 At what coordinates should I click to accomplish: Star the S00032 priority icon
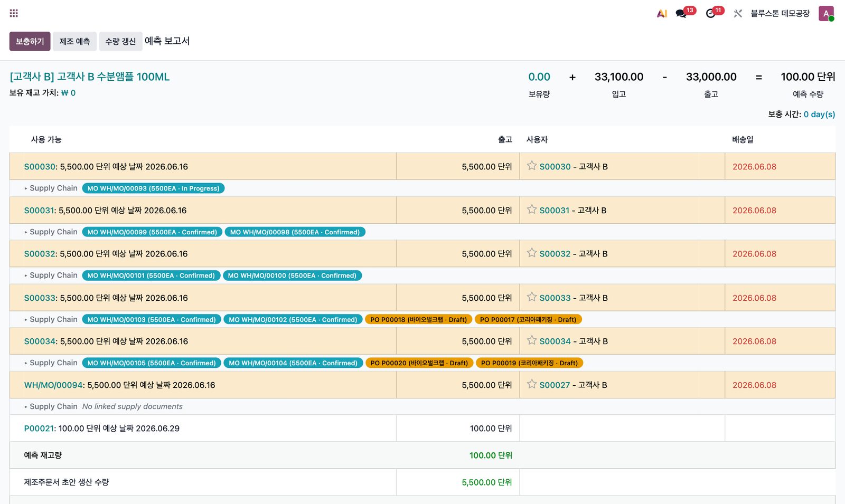pos(532,253)
